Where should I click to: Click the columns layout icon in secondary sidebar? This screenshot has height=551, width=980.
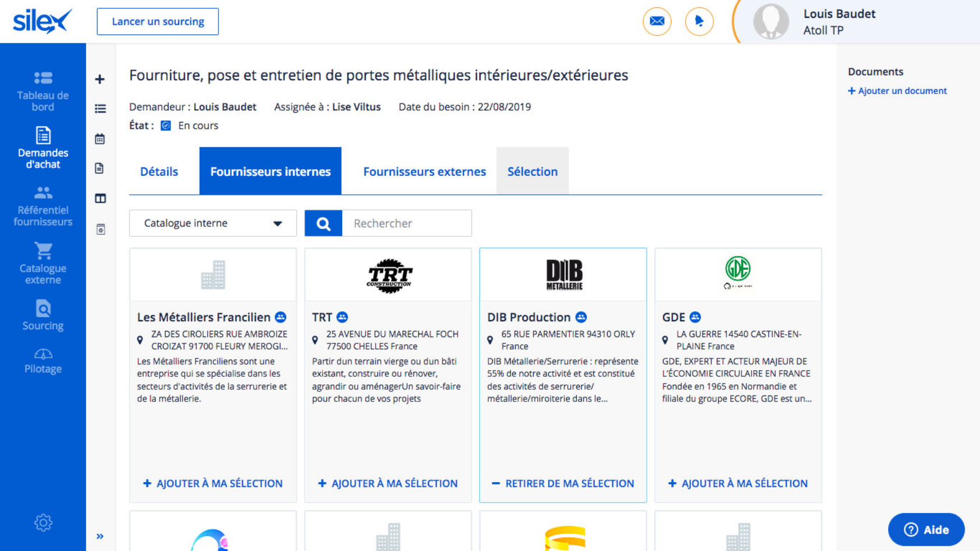coord(100,198)
